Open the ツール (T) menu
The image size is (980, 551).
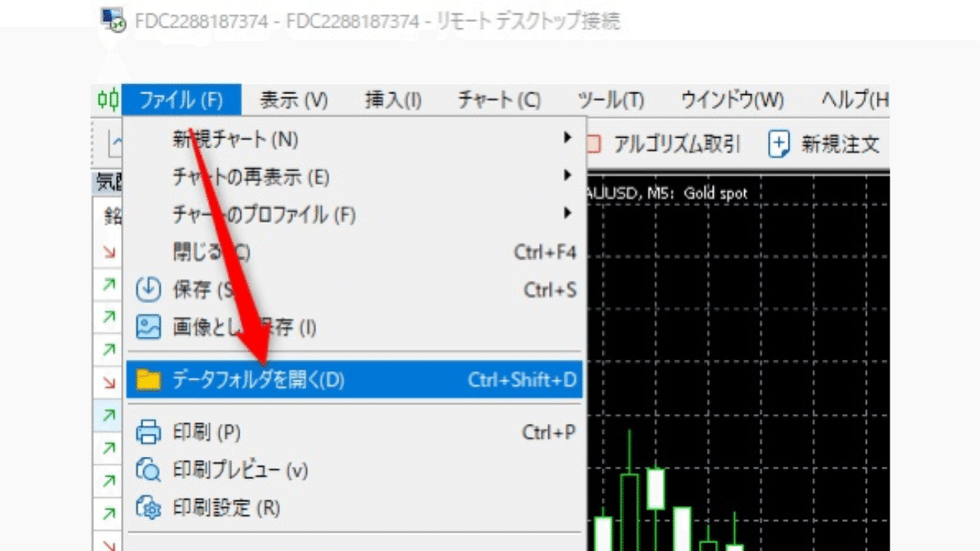[x=608, y=100]
